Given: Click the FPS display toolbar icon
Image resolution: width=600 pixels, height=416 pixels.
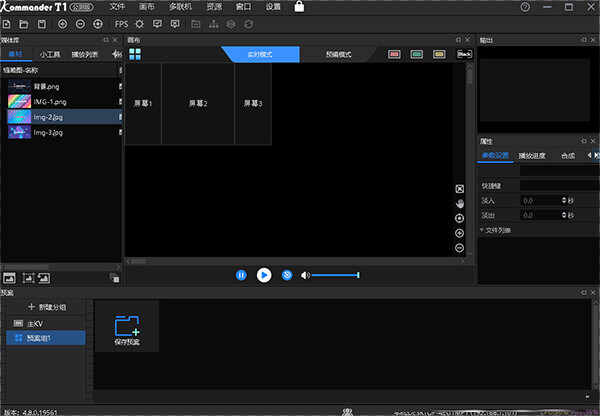Looking at the screenshot, I should tap(121, 23).
